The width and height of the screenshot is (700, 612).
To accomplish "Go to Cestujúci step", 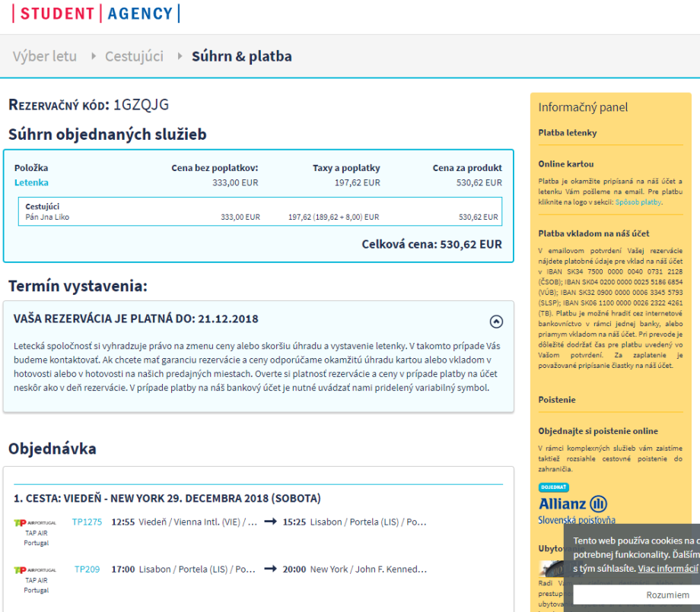I will 134,56.
